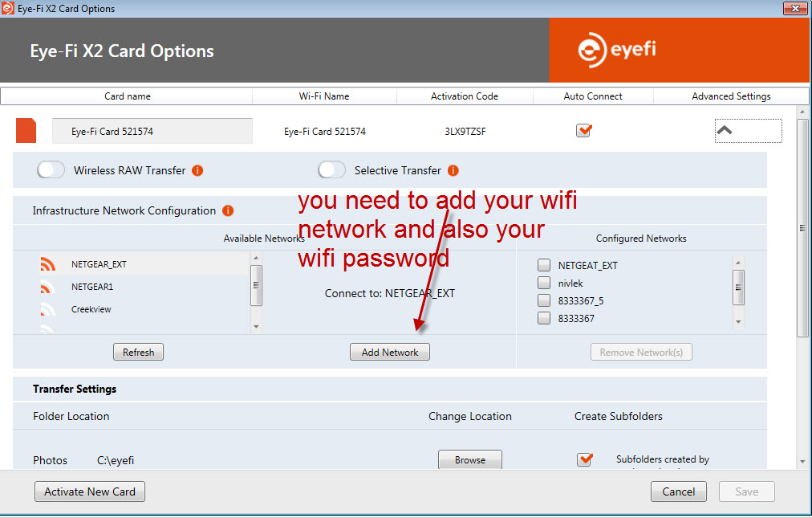The image size is (812, 518).
Task: Click activation code 3LX9TZSF
Action: (x=465, y=131)
